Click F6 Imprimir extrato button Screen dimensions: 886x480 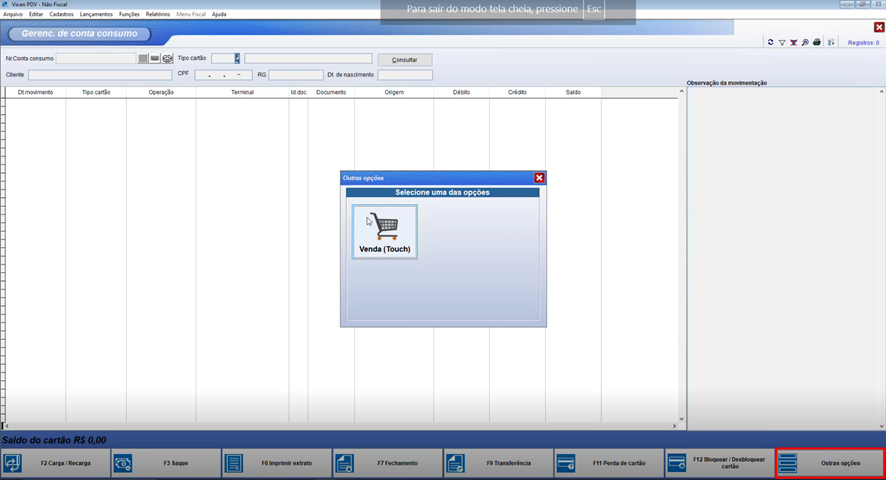277,463
